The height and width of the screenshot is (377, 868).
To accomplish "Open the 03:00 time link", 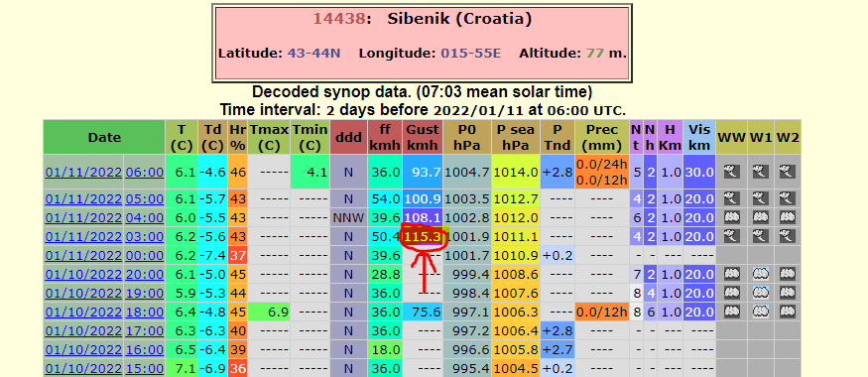I will pyautogui.click(x=145, y=236).
